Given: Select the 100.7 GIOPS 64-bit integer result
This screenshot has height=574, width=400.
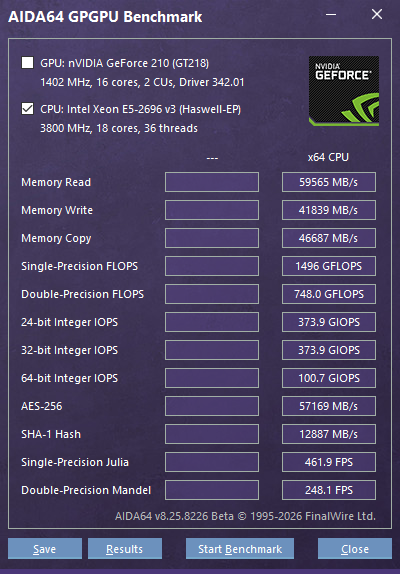Looking at the screenshot, I should pos(329,378).
